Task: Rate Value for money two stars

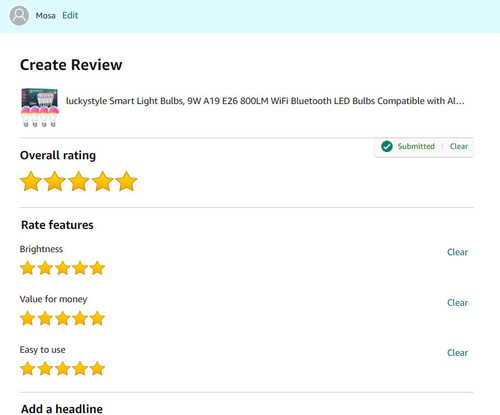Action: coord(45,318)
